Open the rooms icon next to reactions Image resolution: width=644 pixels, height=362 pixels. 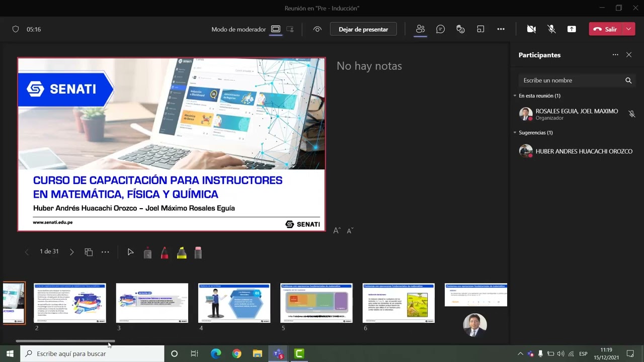(x=480, y=29)
